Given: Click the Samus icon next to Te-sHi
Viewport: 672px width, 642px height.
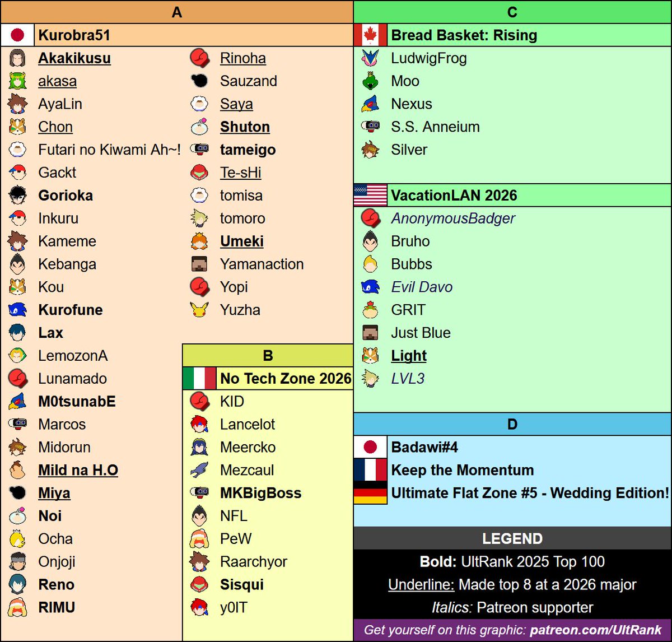Looking at the screenshot, I should click(x=199, y=172).
